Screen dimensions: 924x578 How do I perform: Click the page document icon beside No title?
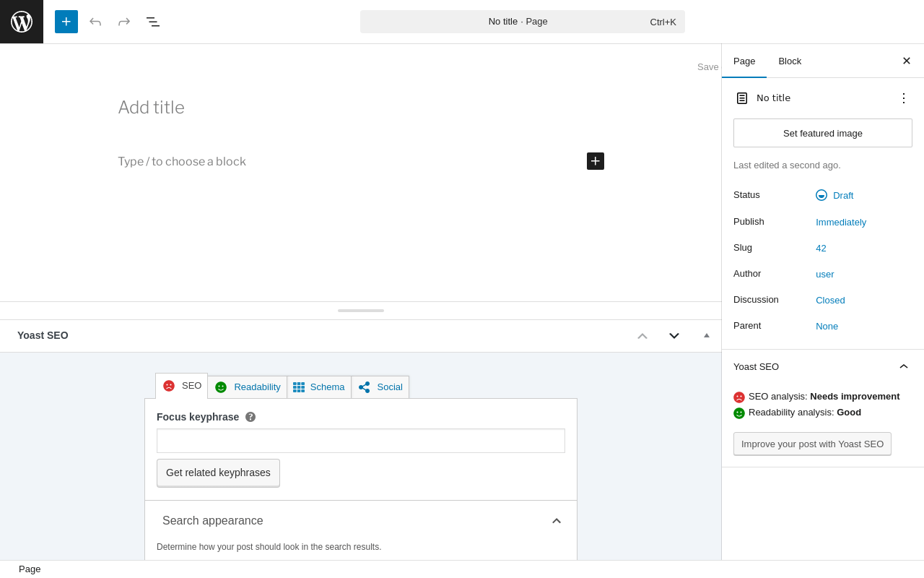[742, 98]
